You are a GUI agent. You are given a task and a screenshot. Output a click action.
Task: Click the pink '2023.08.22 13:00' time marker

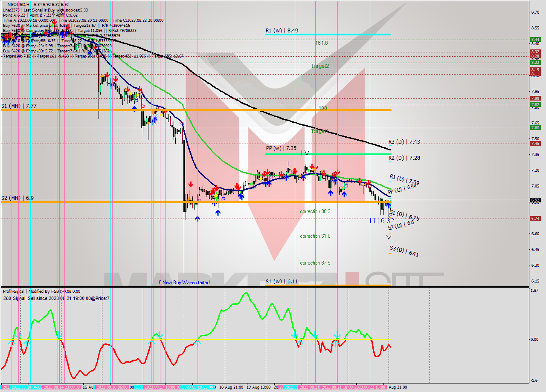[x=370, y=387]
